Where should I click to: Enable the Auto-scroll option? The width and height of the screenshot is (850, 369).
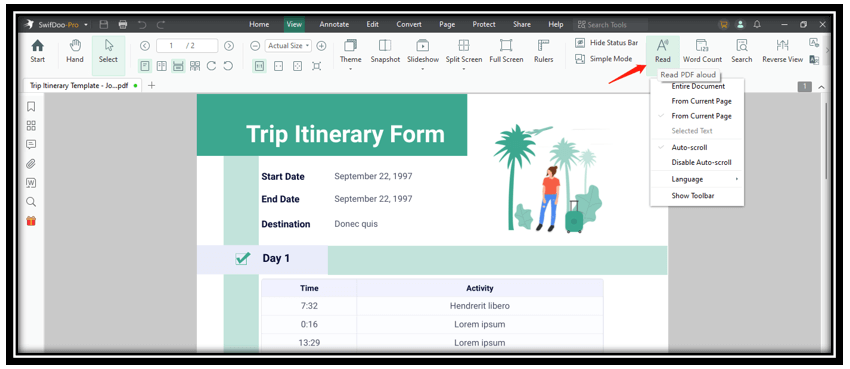tap(689, 147)
